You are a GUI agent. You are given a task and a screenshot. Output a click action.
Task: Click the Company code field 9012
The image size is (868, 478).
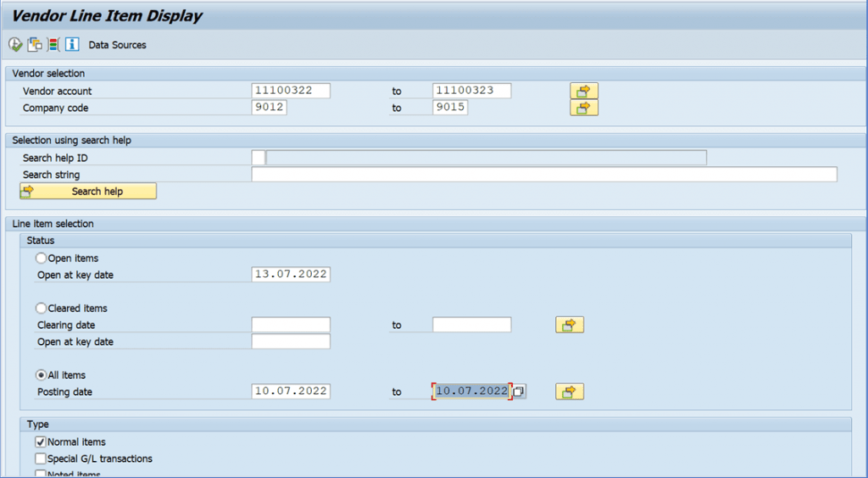[x=269, y=108]
